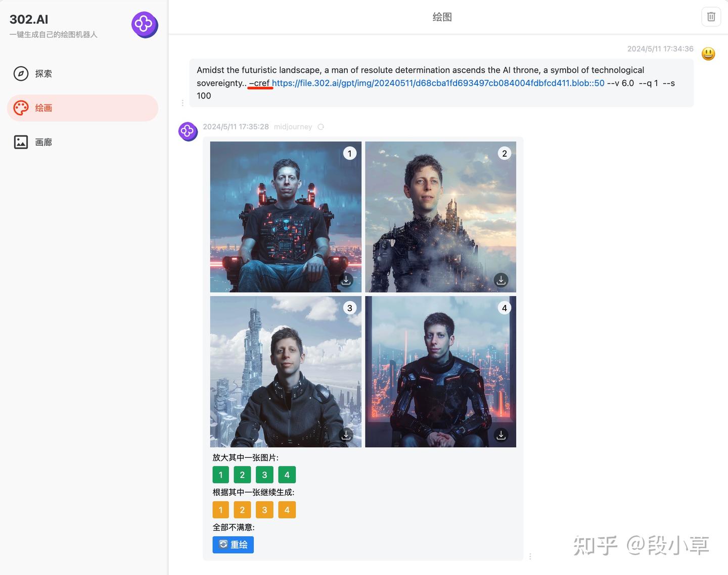Select the 绘画 drawing menu item
Image resolution: width=728 pixels, height=575 pixels.
(x=82, y=108)
